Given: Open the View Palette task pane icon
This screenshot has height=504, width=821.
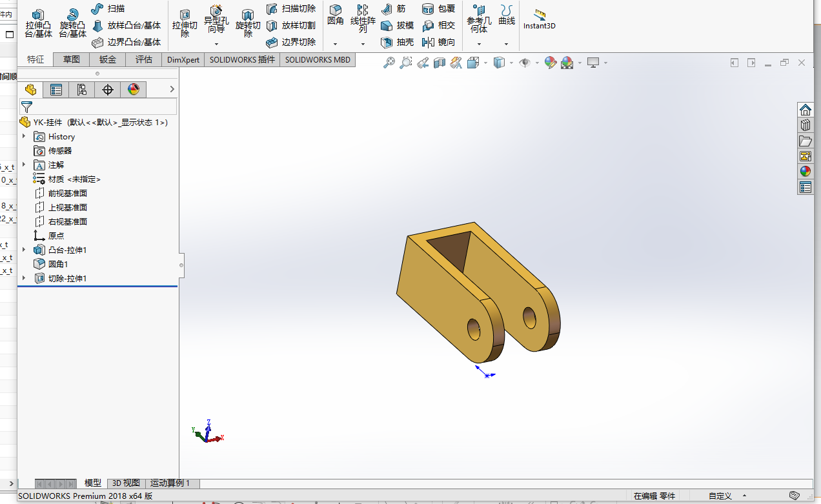Looking at the screenshot, I should coord(805,156).
